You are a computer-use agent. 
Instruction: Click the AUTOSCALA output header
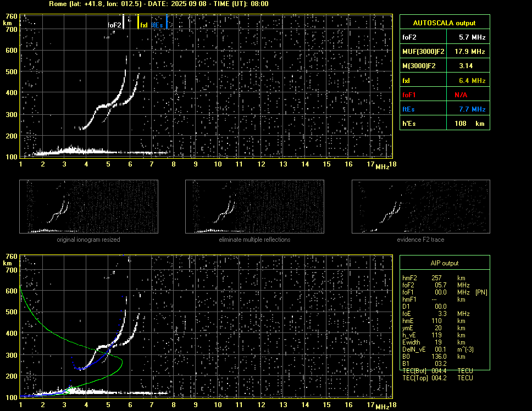tap(445, 23)
